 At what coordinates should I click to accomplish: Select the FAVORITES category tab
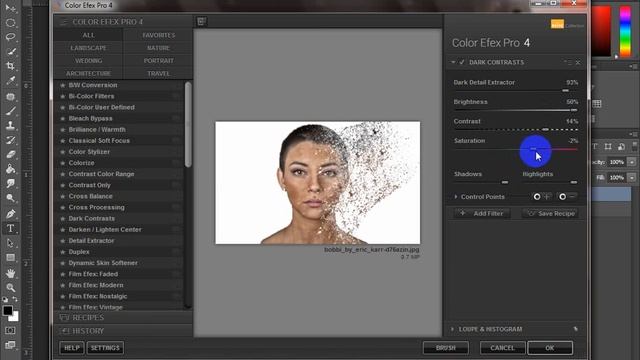pos(158,35)
